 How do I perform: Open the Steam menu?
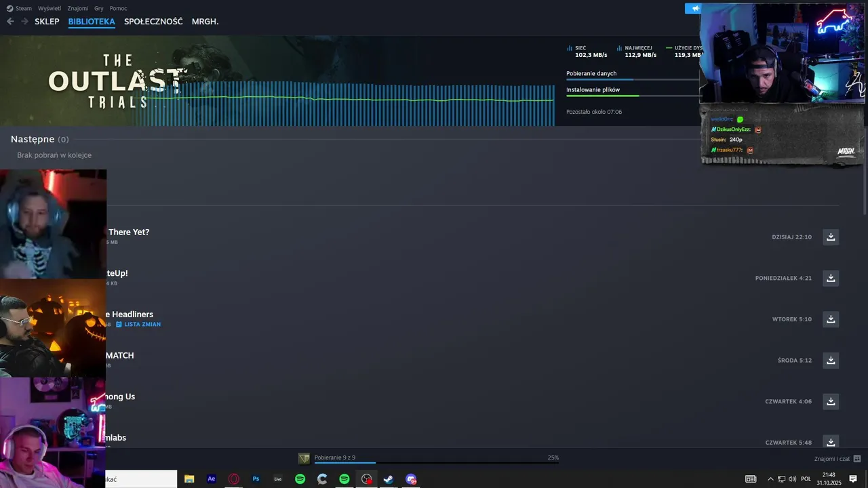19,8
